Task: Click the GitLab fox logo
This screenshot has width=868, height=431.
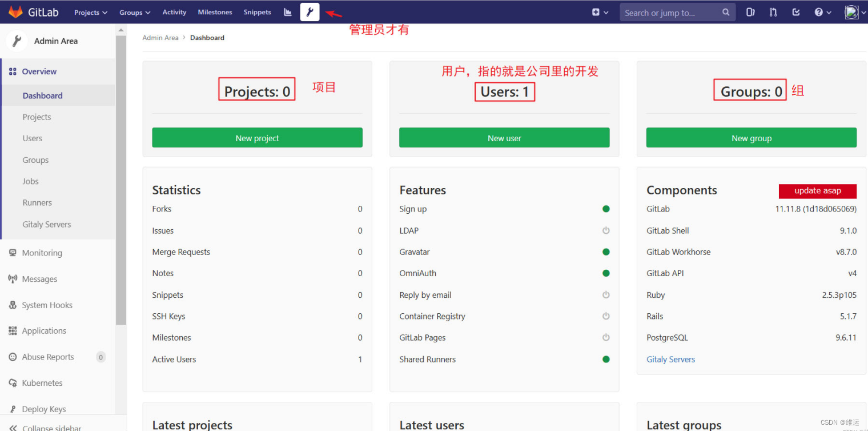Action: [15, 12]
